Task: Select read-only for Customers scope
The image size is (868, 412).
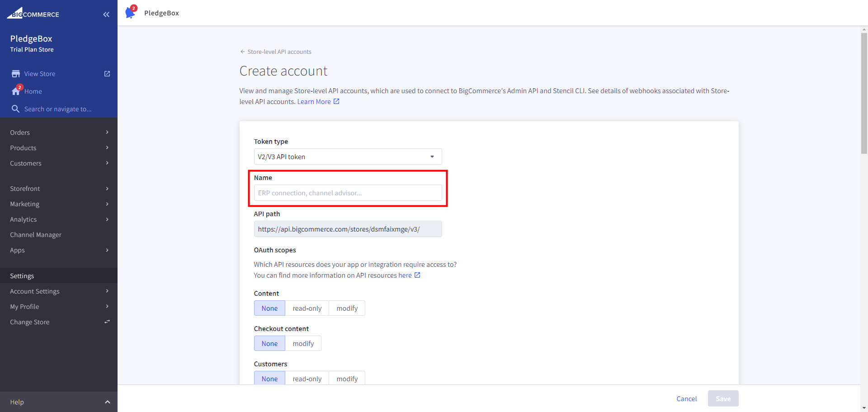Action: (x=307, y=378)
